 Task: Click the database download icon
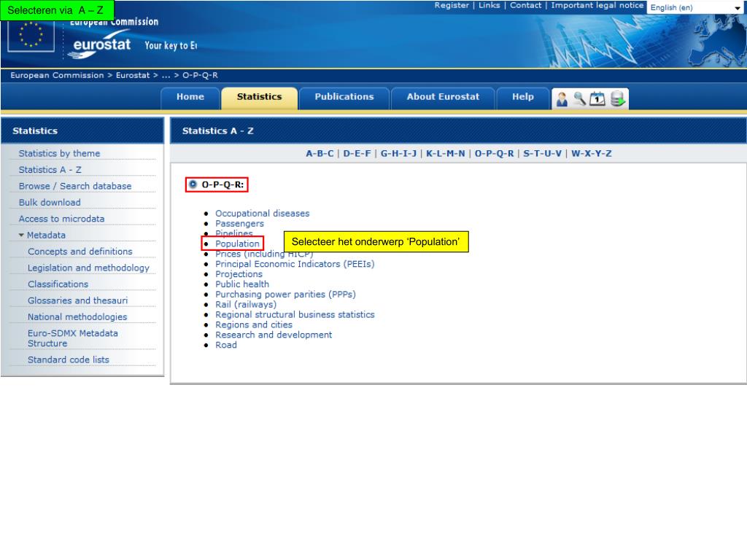click(617, 99)
